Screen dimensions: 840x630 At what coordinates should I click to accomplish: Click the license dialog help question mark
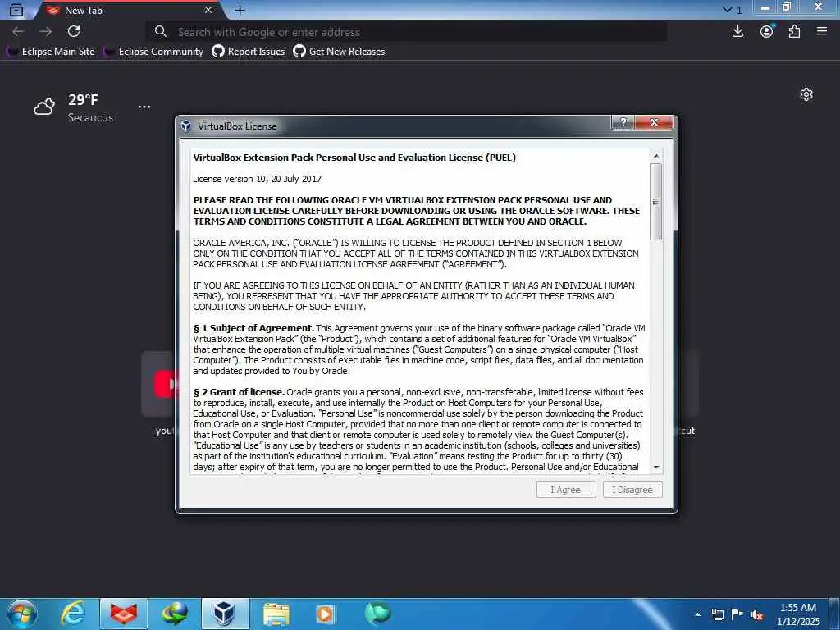(x=623, y=123)
